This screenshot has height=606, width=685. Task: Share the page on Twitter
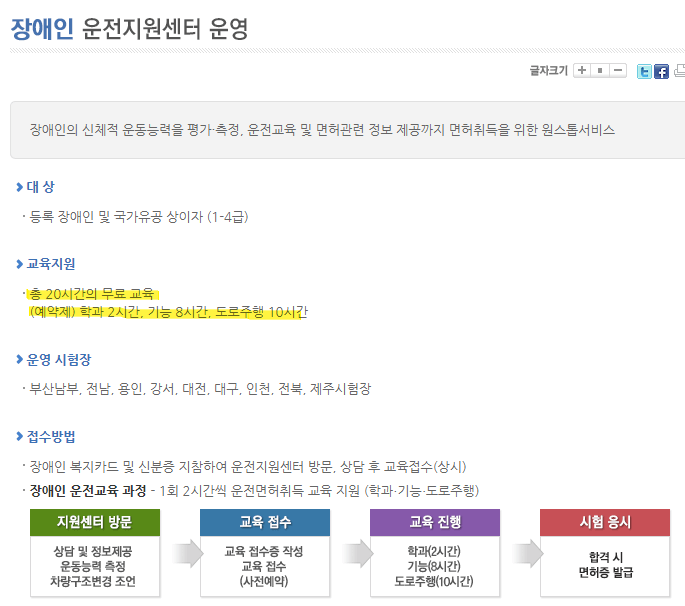644,71
